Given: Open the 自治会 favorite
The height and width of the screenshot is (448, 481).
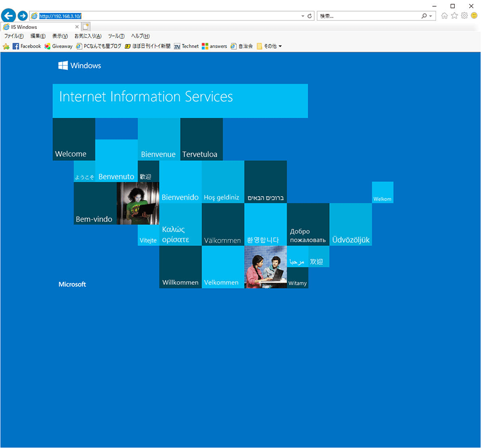Looking at the screenshot, I should click(242, 47).
